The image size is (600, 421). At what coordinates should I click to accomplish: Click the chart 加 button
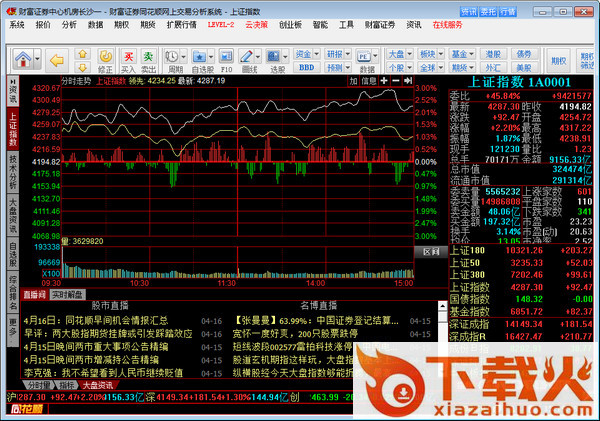click(353, 81)
